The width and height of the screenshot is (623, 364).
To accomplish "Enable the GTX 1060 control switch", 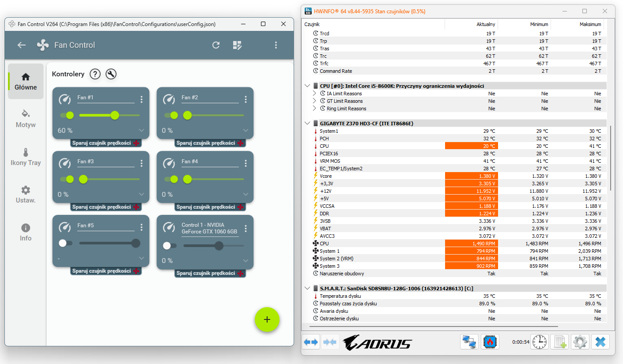I will tap(170, 246).
